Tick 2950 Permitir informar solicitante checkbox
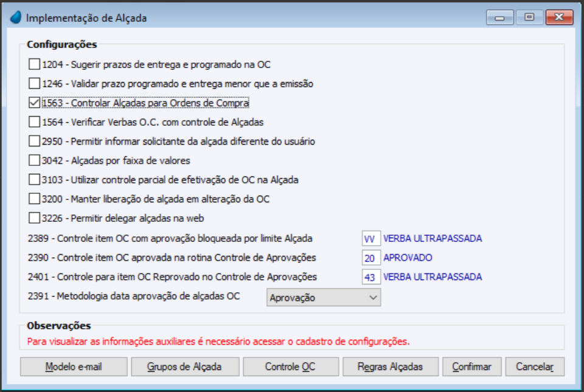Viewport: 584px width, 392px height. [35, 142]
